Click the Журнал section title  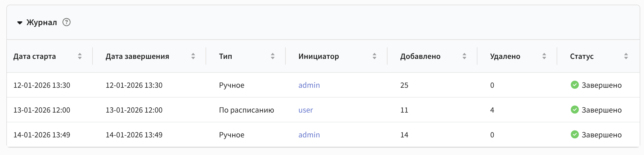pos(42,23)
